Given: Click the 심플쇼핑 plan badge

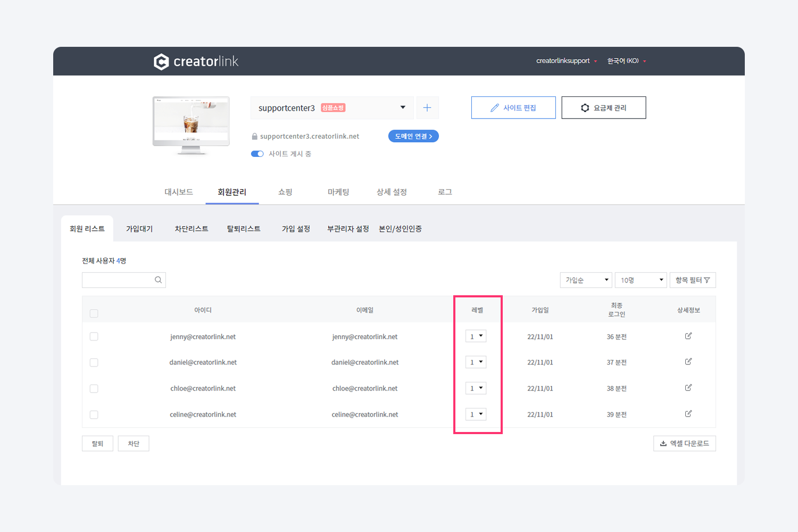Looking at the screenshot, I should (333, 107).
